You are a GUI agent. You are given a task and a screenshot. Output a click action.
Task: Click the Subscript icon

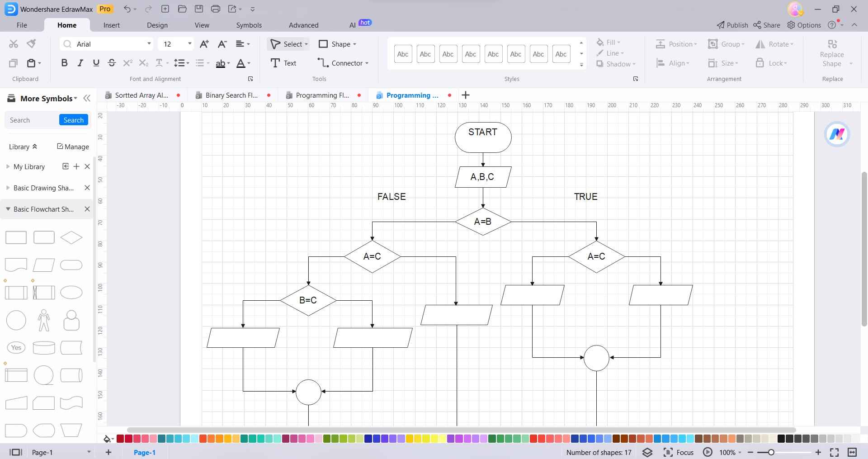click(144, 63)
